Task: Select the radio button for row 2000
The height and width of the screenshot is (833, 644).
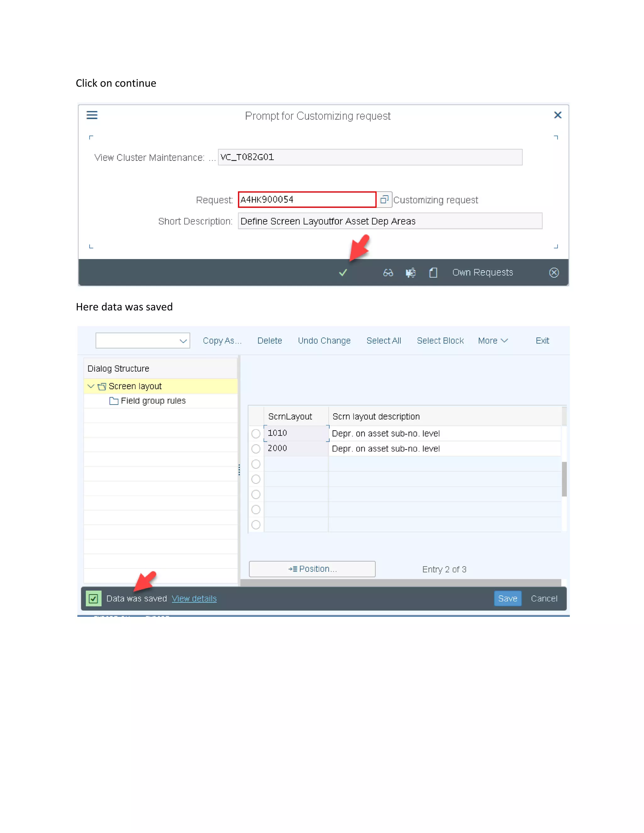Action: (256, 449)
